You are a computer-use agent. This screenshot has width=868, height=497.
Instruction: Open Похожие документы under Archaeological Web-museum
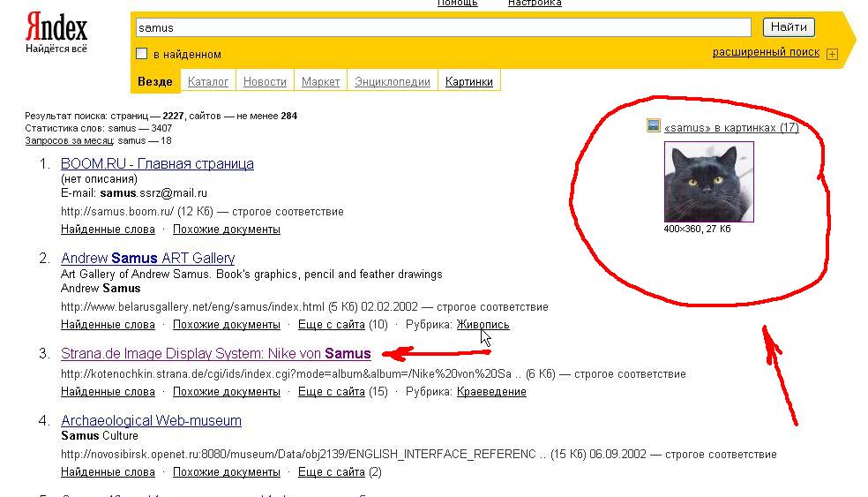coord(227,472)
